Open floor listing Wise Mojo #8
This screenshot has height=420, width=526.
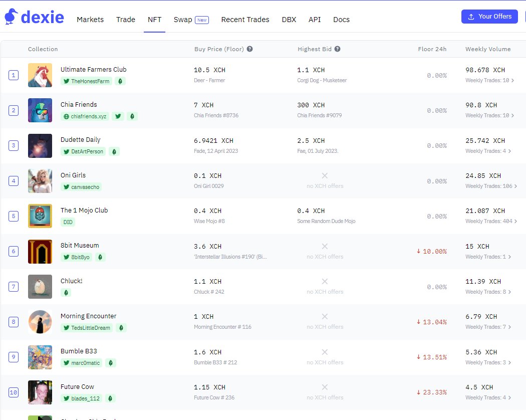[x=209, y=221]
